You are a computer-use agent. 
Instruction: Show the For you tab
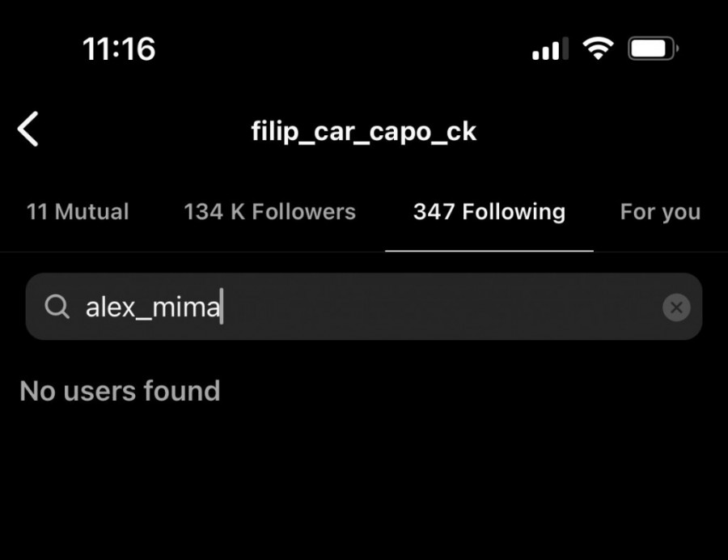point(660,212)
